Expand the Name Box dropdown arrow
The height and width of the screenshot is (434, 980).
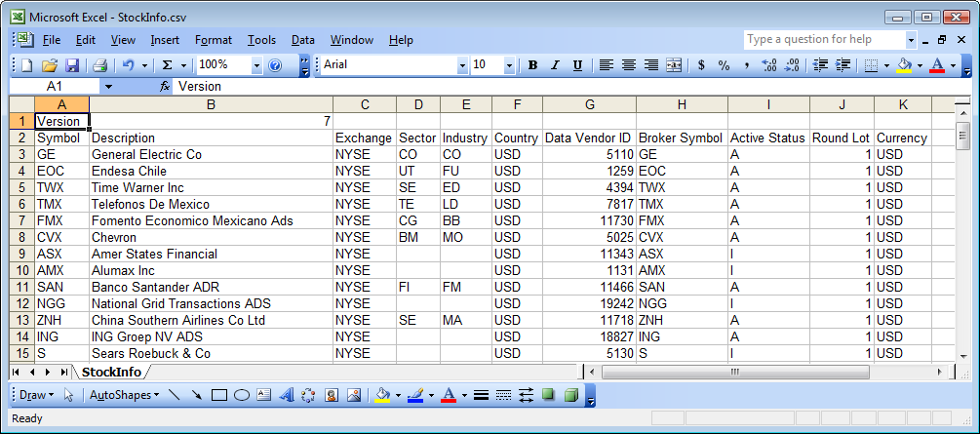pyautogui.click(x=109, y=86)
